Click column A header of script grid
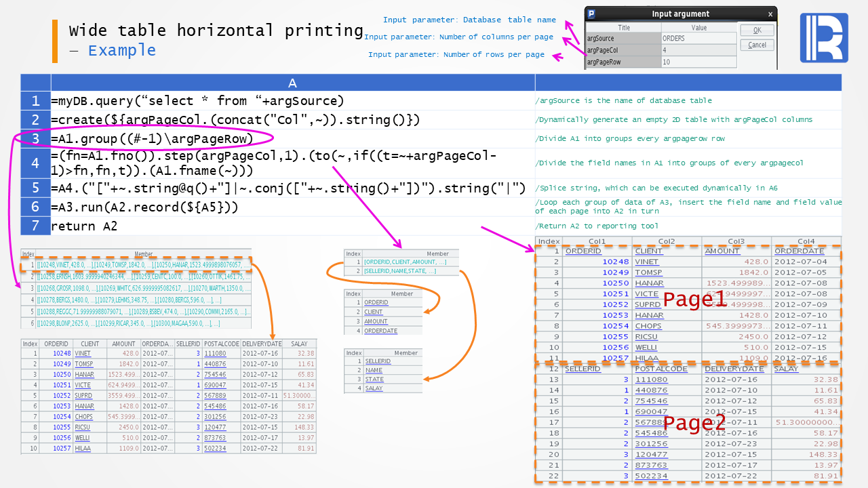This screenshot has height=488, width=868. [x=292, y=83]
